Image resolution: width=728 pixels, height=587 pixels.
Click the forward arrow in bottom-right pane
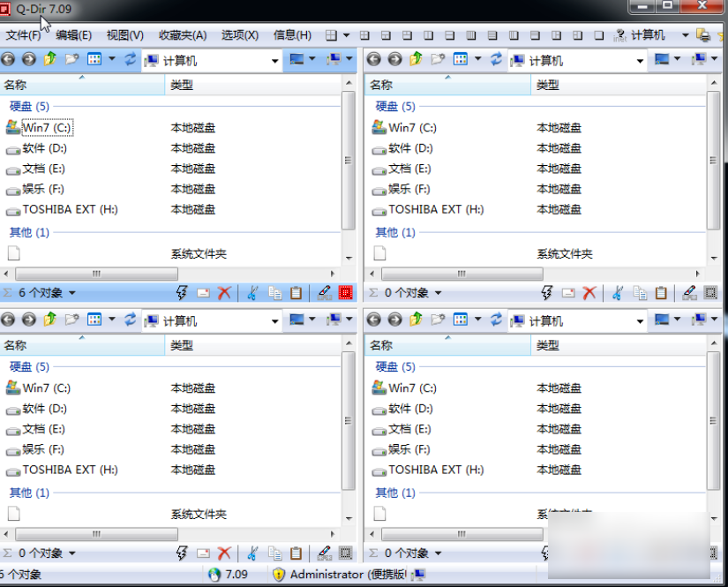coord(394,320)
